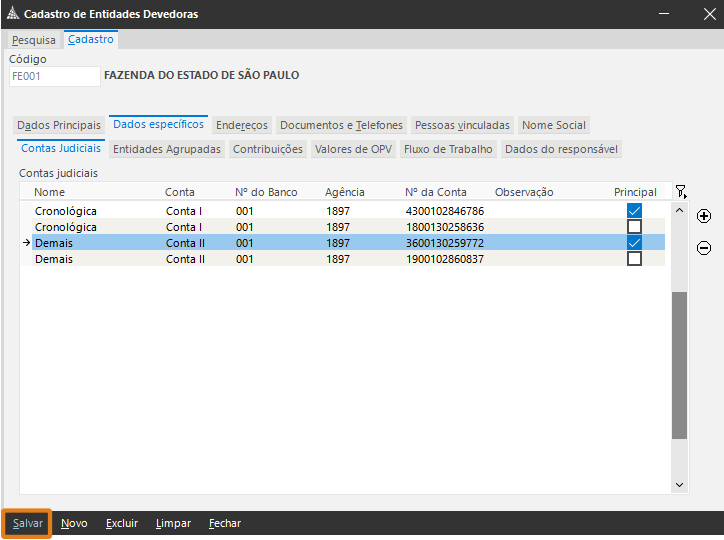Uncheck Principal for account 3600130259772
The height and width of the screenshot is (540, 724).
634,243
